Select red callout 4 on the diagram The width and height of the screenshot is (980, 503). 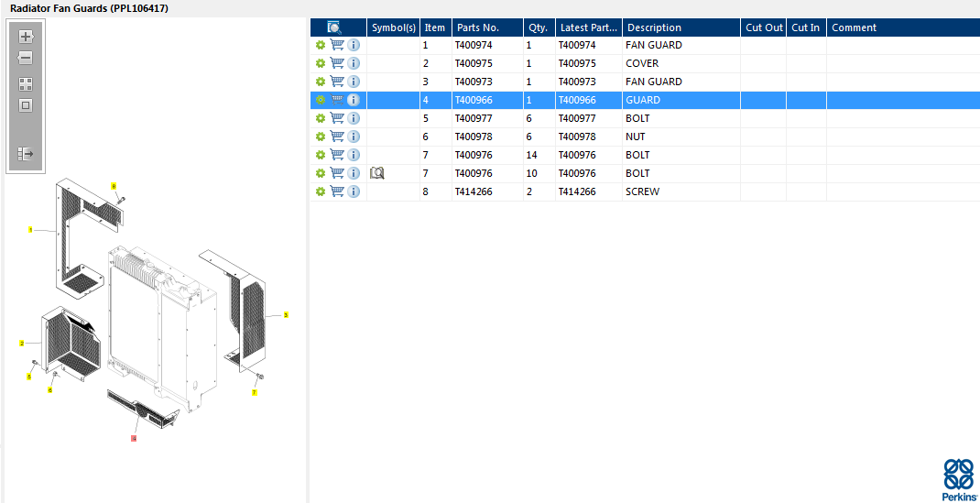(134, 438)
